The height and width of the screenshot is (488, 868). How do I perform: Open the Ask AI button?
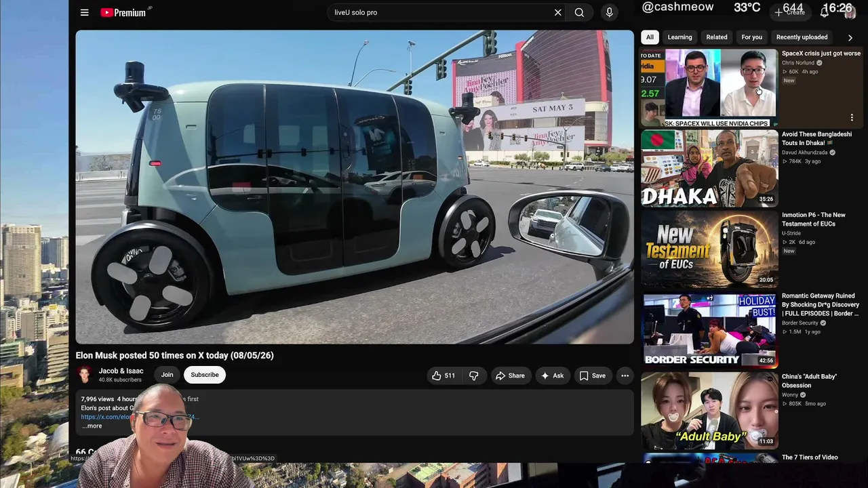(x=552, y=375)
